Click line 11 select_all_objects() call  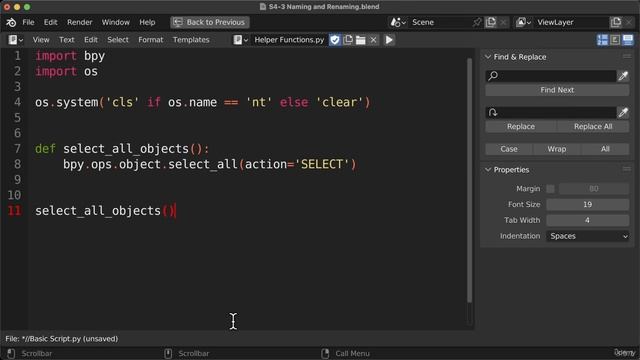click(105, 211)
